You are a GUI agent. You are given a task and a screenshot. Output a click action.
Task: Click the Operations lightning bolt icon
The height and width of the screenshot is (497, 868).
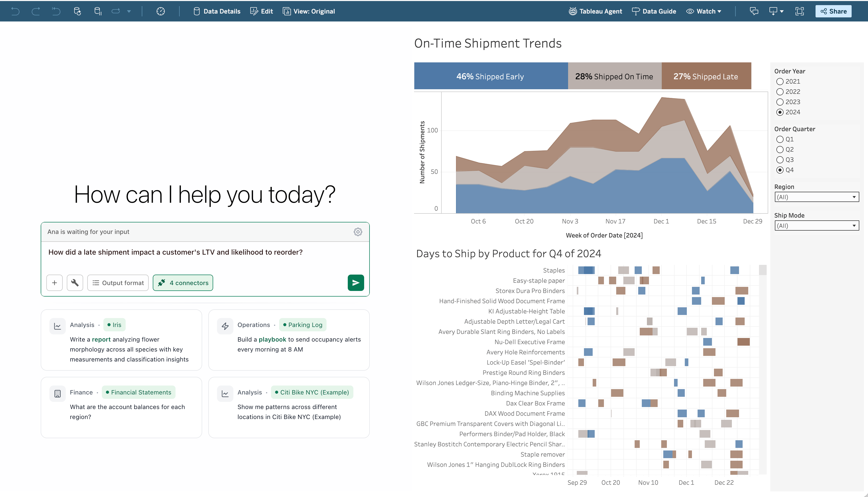pos(225,326)
